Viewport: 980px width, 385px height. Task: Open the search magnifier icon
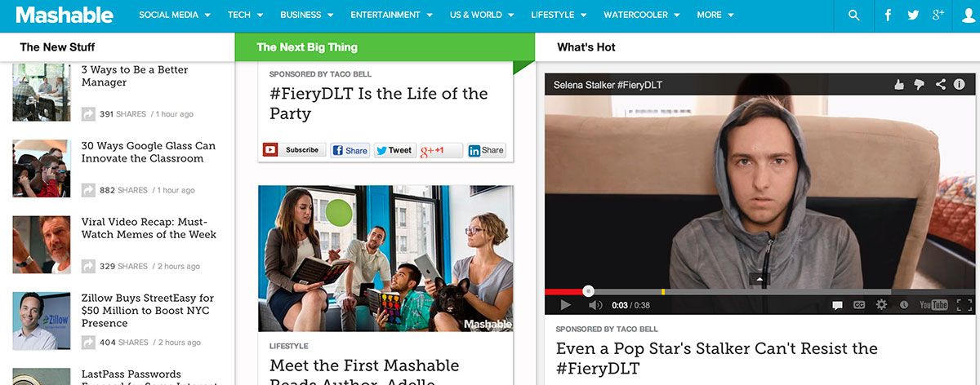[x=853, y=15]
